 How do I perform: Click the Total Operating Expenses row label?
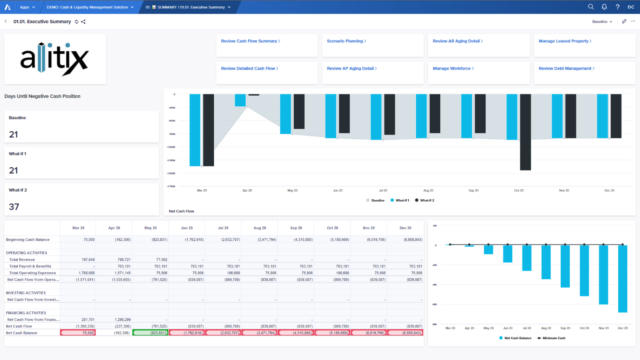click(32, 273)
